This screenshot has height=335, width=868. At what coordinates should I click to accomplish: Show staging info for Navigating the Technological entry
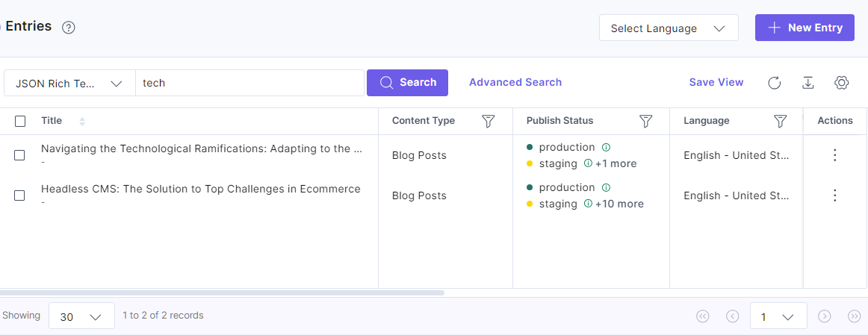[588, 163]
